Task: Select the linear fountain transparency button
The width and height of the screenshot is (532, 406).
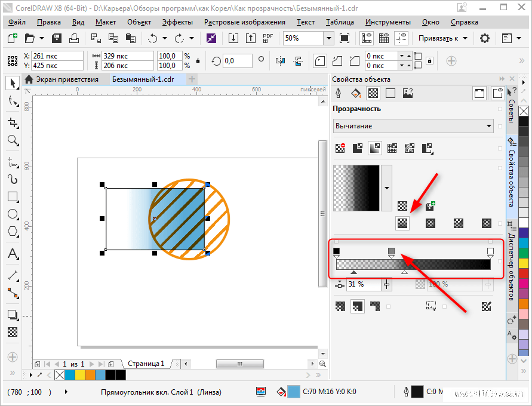Action: tap(402, 223)
